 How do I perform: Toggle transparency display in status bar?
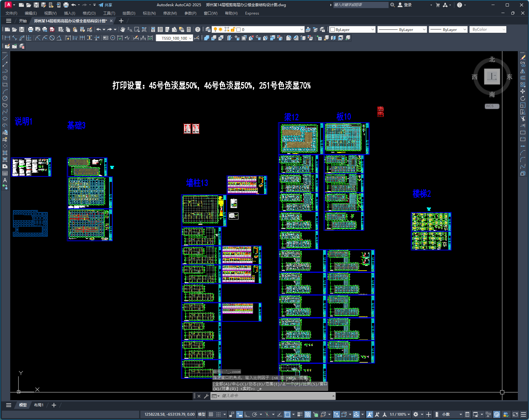[x=308, y=414]
